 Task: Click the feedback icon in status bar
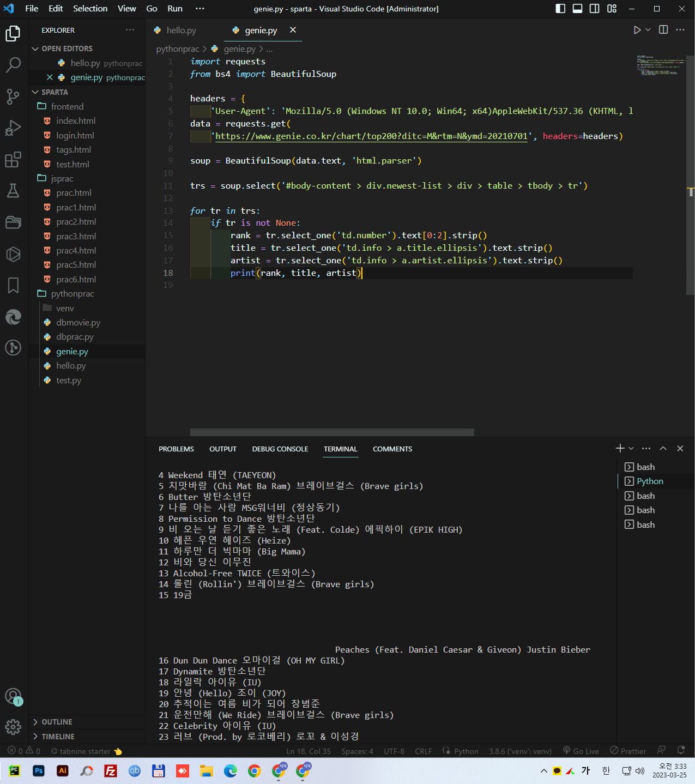[662, 751]
